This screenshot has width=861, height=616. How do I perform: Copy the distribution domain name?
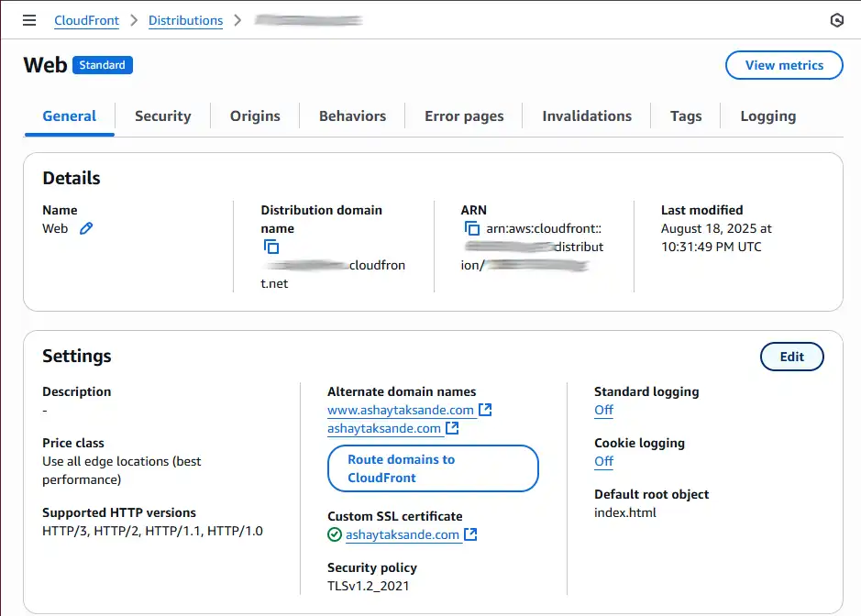pyautogui.click(x=271, y=247)
